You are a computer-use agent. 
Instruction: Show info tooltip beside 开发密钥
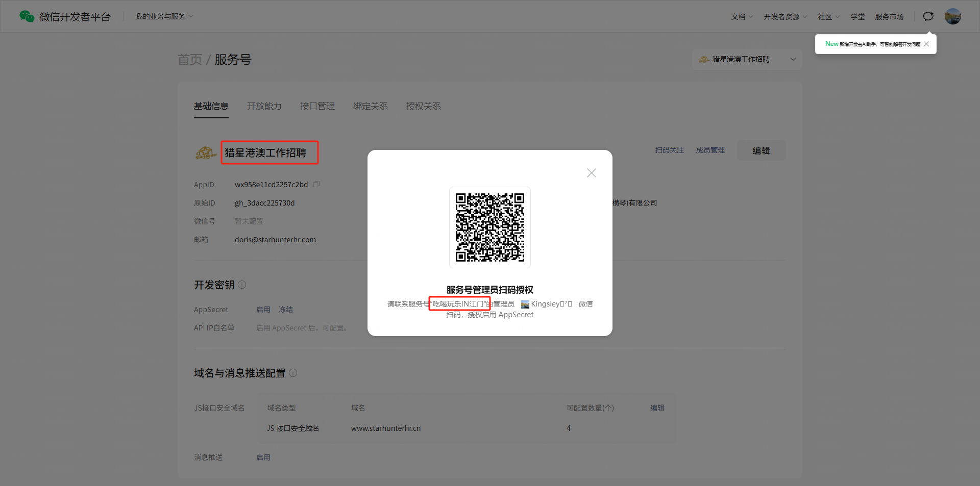click(x=242, y=285)
